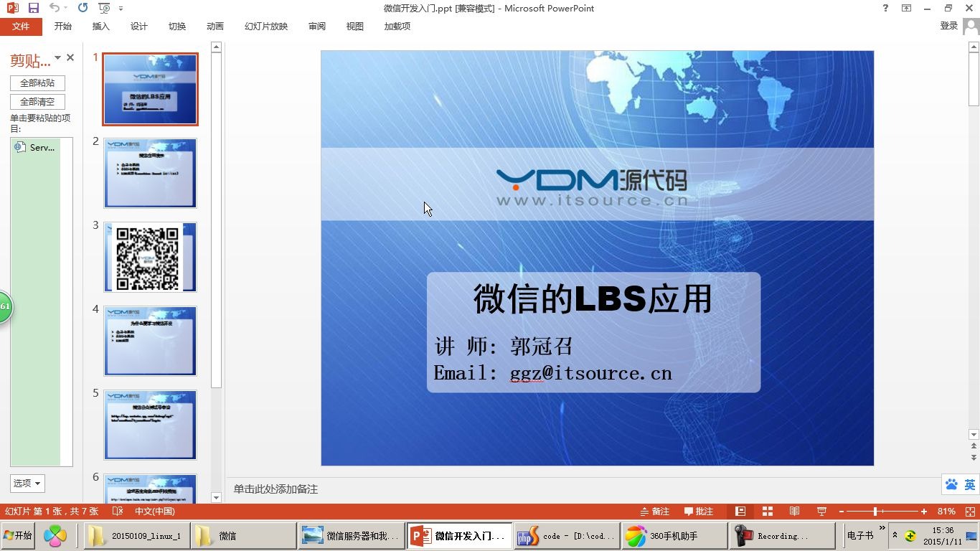
Task: Switch to the 插入 ribbon tab
Action: [x=101, y=26]
